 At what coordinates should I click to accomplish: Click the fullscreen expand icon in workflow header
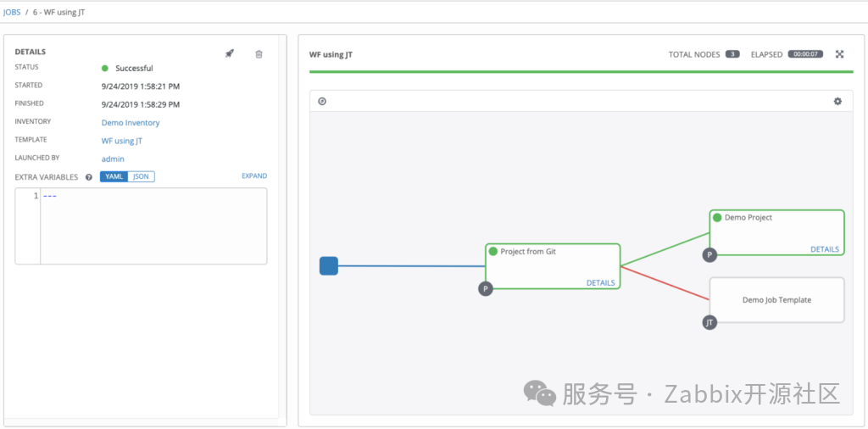(x=840, y=54)
